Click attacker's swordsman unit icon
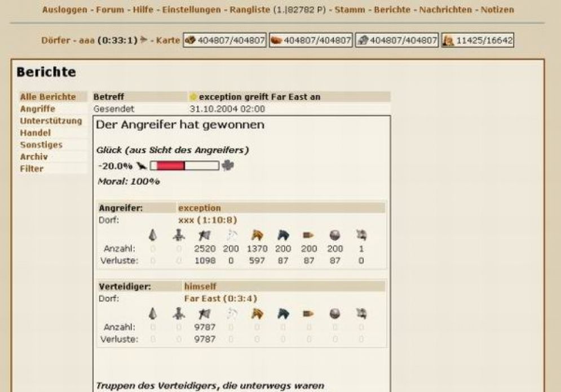The height and width of the screenshot is (392, 561). click(179, 235)
